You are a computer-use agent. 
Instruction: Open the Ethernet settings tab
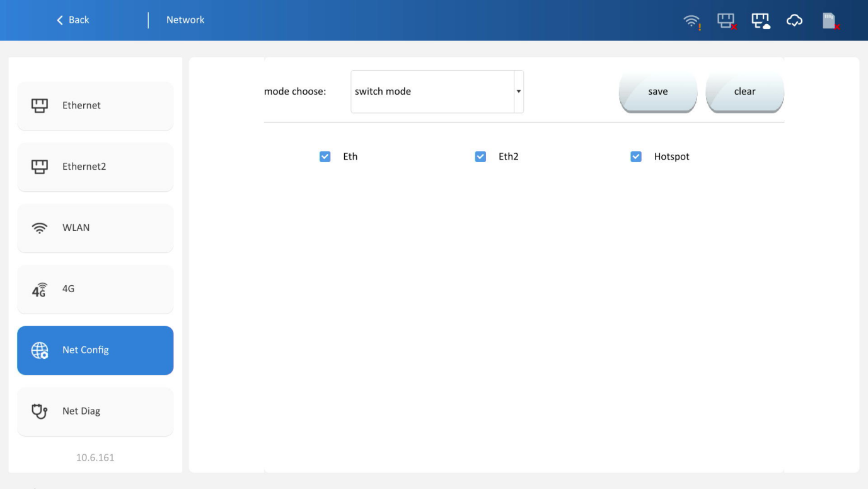pyautogui.click(x=95, y=105)
